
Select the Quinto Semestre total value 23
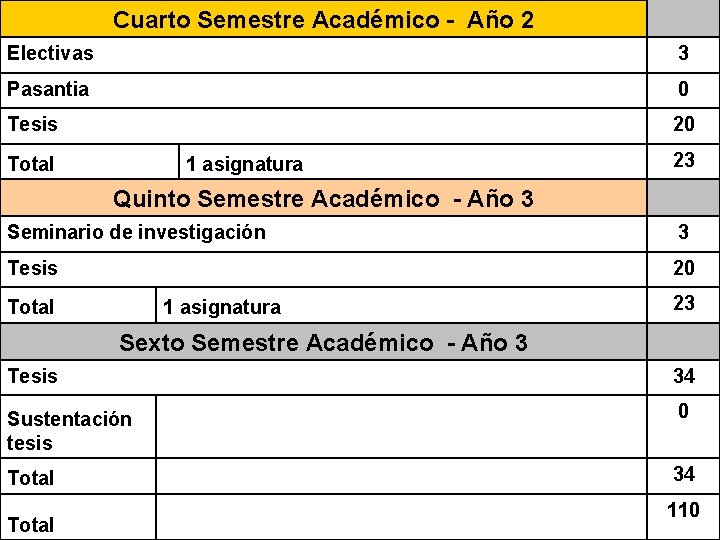(683, 303)
